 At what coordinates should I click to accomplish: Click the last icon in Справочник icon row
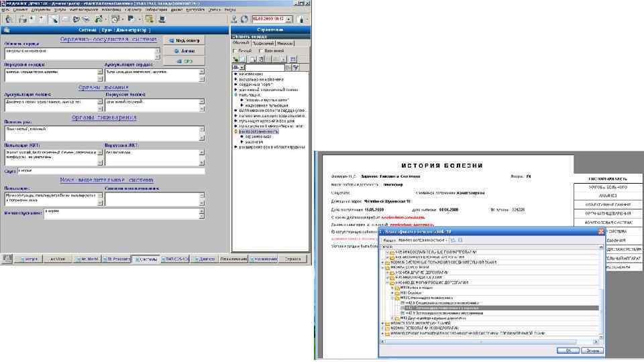tap(292, 59)
